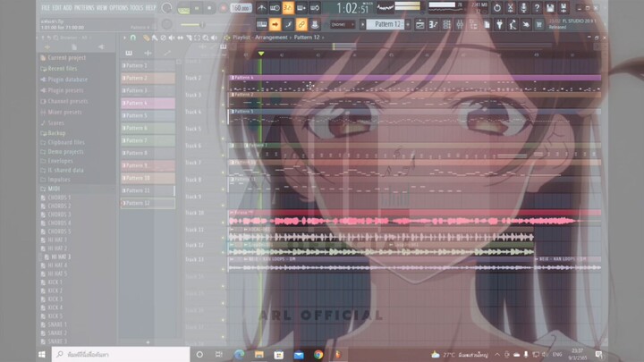Select the Delete tool in Playlist toolbar
Image resolution: width=644 pixels, height=362 pixels.
163,38
